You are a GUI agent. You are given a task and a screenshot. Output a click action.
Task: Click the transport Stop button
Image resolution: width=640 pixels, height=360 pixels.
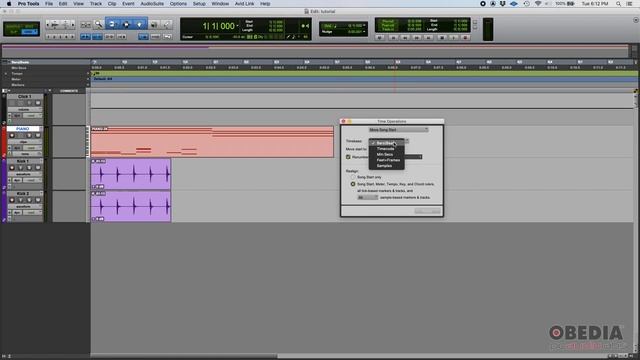point(441,38)
